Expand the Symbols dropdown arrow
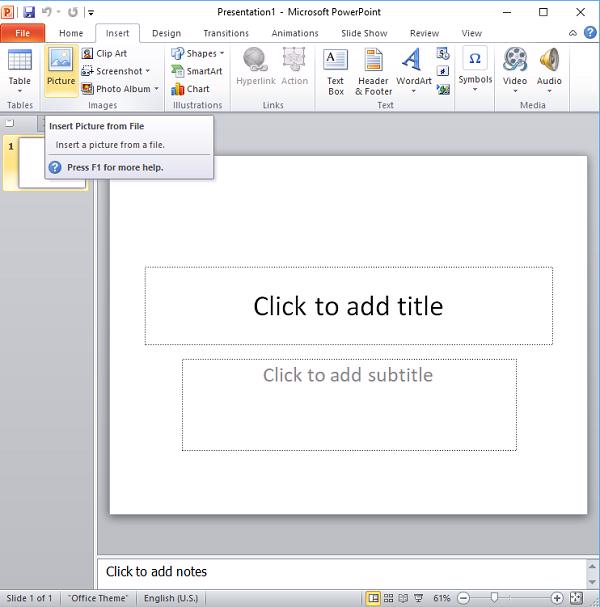600x607 pixels. (475, 90)
